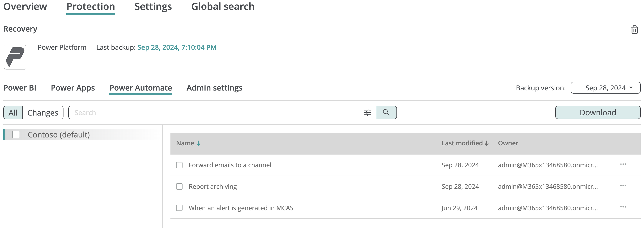Open search filter options icon
The height and width of the screenshot is (228, 644).
[x=367, y=112]
